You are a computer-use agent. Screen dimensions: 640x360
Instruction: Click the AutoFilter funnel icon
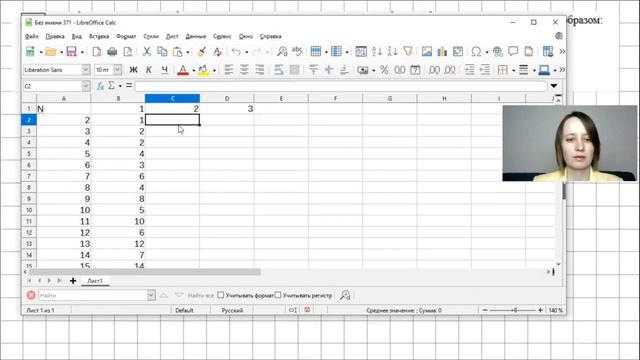click(x=408, y=51)
